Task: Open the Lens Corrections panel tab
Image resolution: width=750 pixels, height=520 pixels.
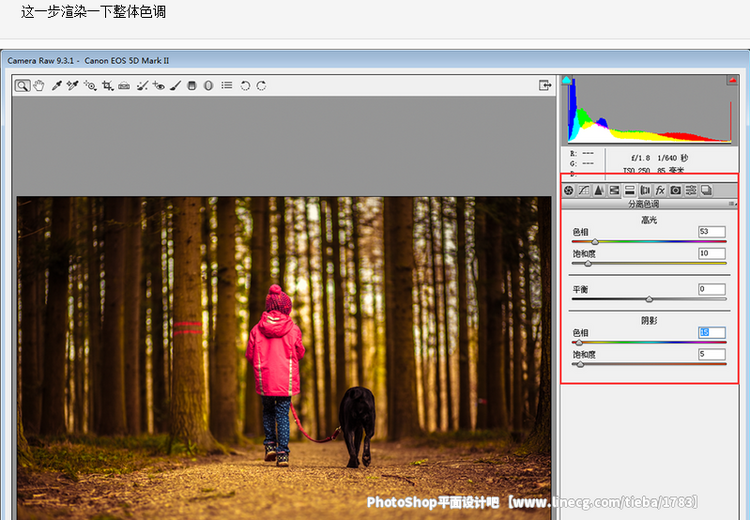Action: pyautogui.click(x=645, y=190)
